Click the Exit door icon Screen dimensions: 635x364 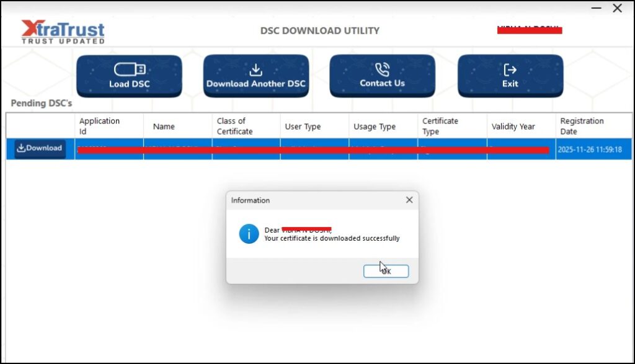[510, 69]
